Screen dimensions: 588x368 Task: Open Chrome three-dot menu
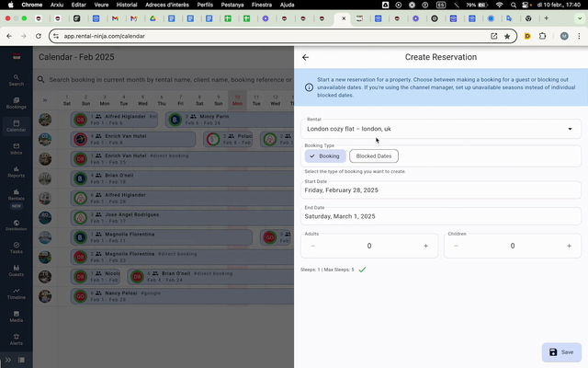(x=579, y=36)
